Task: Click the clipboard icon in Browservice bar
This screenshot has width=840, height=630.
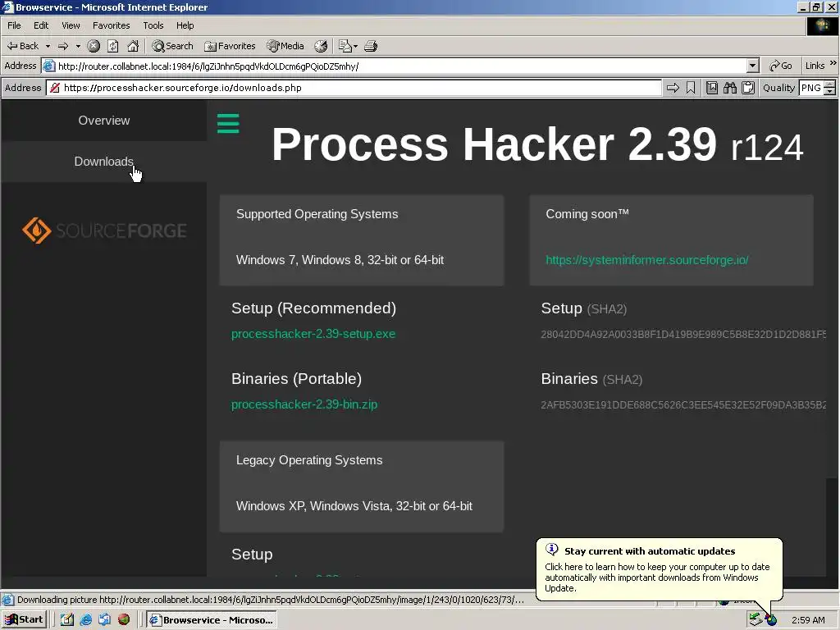Action: [748, 88]
